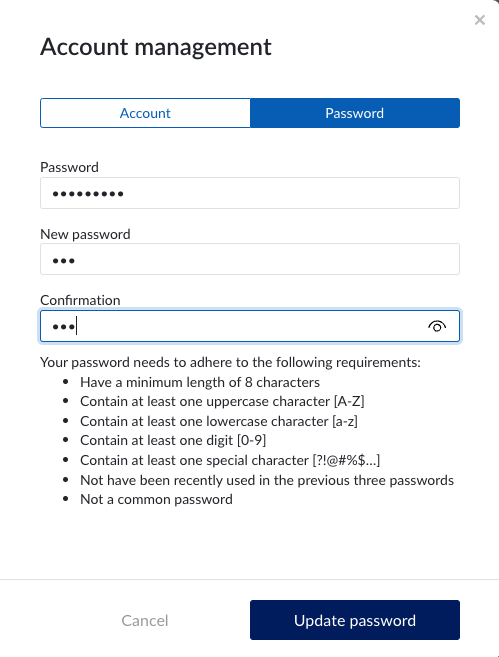Place cursor in the Confirmation field

(x=250, y=326)
